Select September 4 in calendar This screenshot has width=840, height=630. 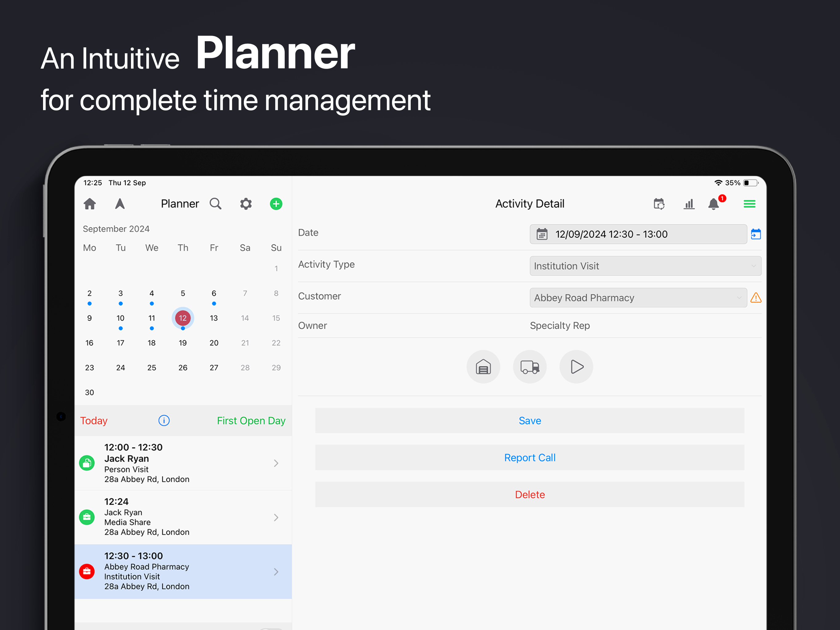pos(152,293)
